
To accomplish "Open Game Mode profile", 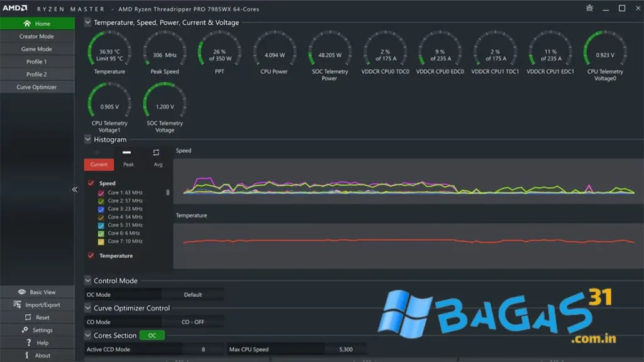I will (x=37, y=49).
